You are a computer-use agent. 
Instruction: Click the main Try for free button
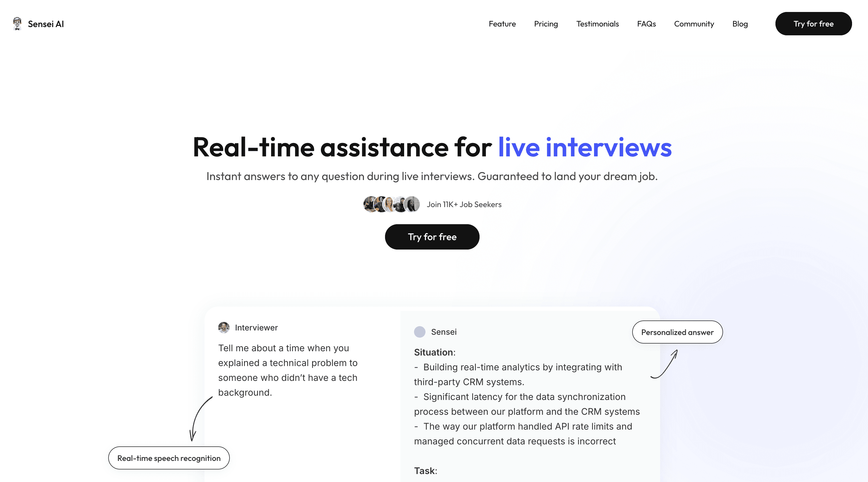pyautogui.click(x=432, y=237)
